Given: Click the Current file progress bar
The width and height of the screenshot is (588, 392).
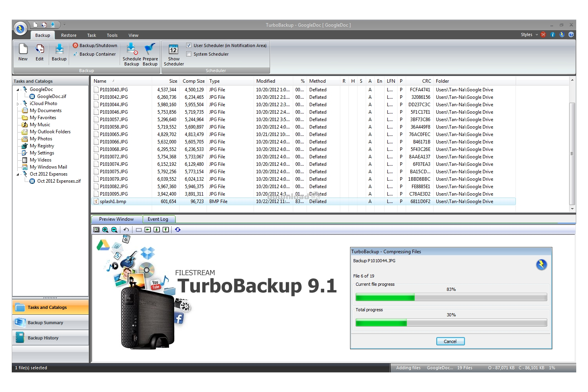Looking at the screenshot, I should click(451, 298).
